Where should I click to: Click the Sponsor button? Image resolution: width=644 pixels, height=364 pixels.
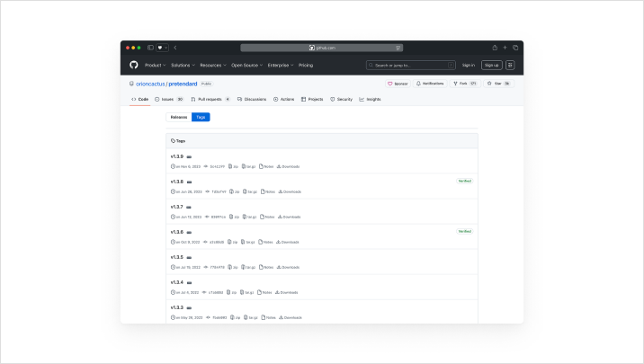[x=398, y=84]
